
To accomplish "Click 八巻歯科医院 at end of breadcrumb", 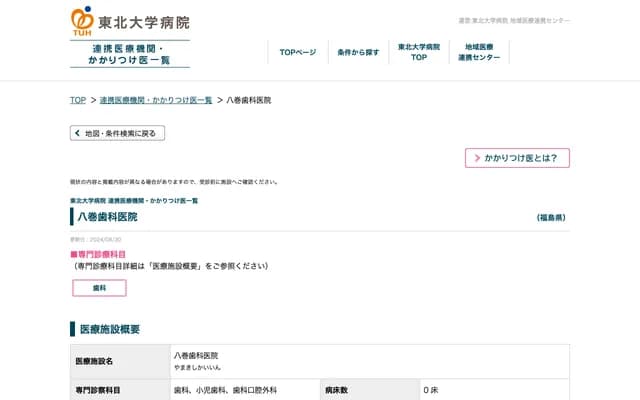I will pos(249,100).
